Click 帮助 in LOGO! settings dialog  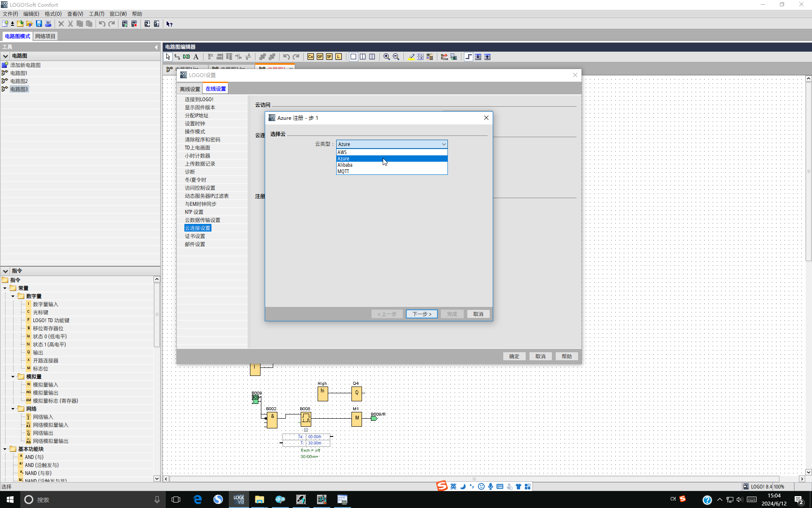pyautogui.click(x=567, y=356)
